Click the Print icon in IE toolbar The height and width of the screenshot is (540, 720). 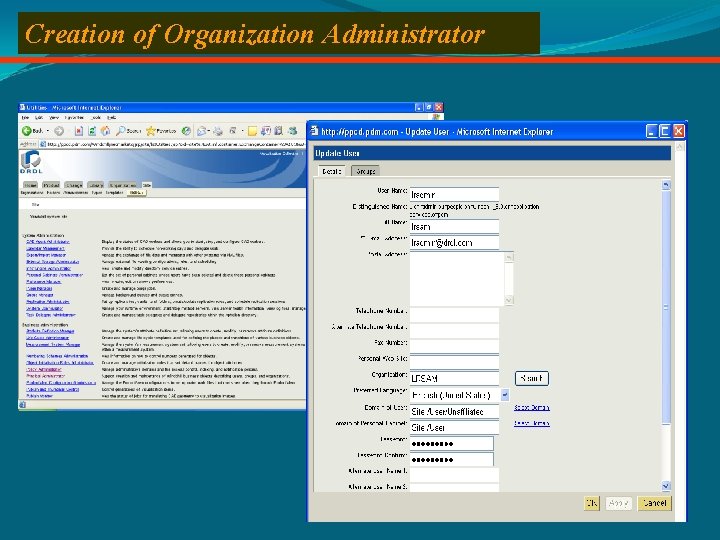[218, 131]
